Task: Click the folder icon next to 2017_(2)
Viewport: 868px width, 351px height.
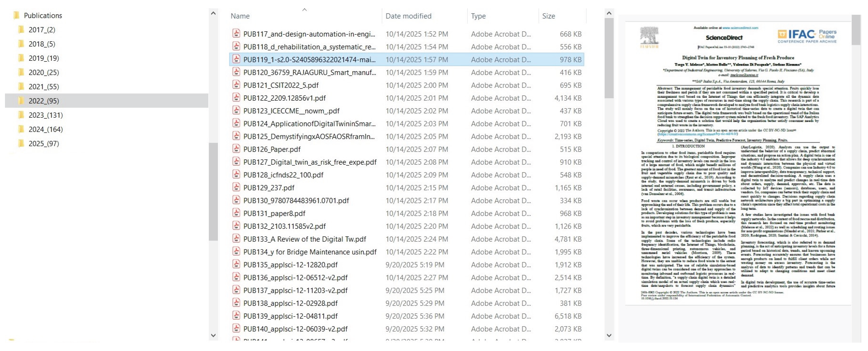Action: 21,30
